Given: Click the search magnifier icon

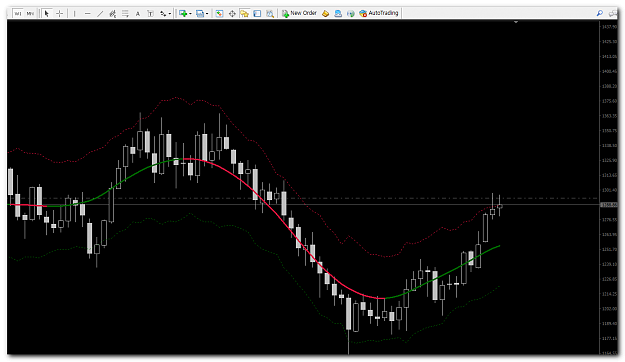Looking at the screenshot, I should pyautogui.click(x=599, y=14).
